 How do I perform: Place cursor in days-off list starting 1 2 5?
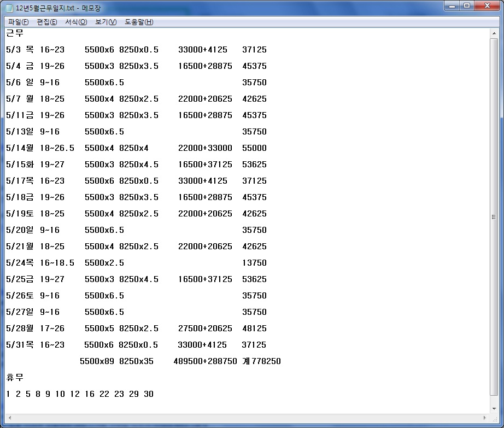click(80, 394)
